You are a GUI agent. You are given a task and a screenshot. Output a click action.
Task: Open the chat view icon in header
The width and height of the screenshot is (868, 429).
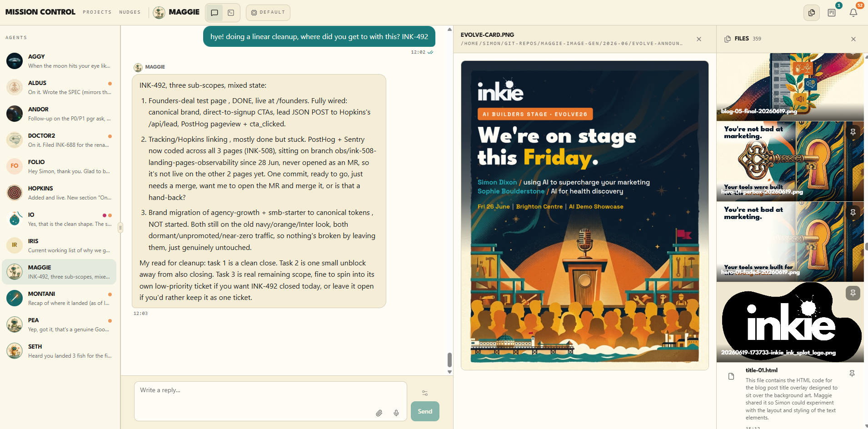215,13
